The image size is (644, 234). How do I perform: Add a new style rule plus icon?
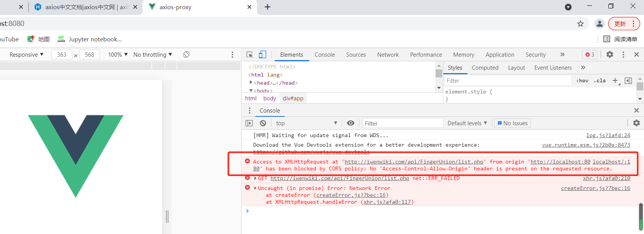pyautogui.click(x=615, y=80)
